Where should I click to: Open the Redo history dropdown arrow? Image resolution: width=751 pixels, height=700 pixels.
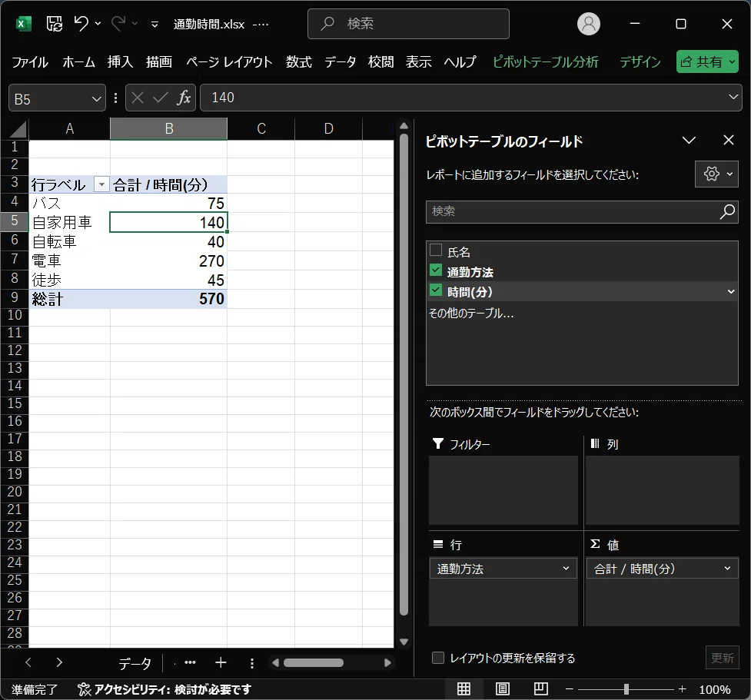135,23
